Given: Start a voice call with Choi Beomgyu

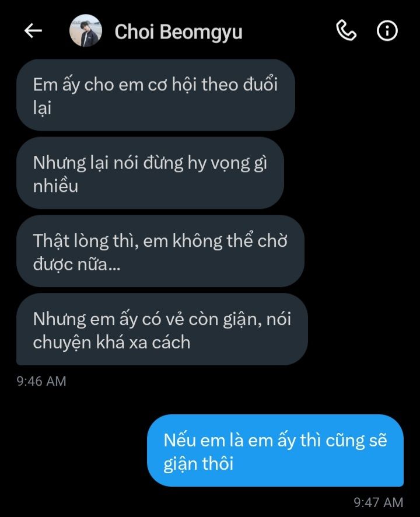Looking at the screenshot, I should tap(346, 31).
